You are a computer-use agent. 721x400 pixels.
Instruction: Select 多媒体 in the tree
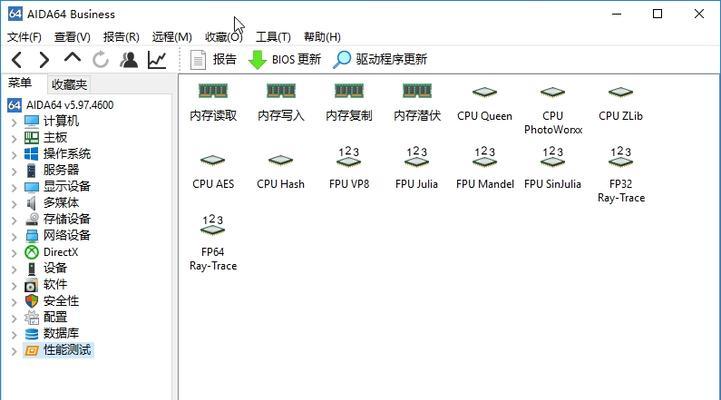point(52,203)
